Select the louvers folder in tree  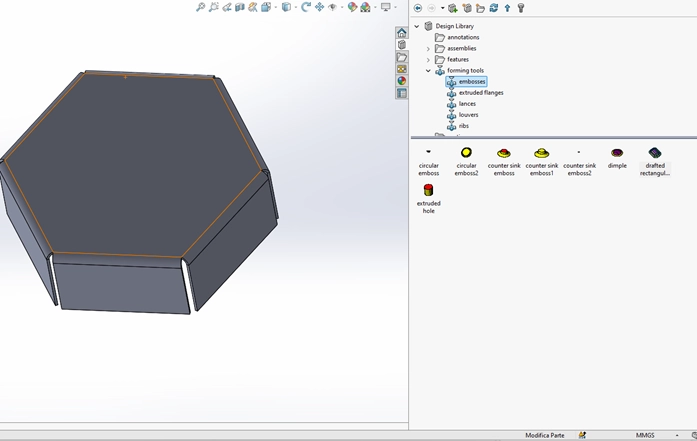pyautogui.click(x=468, y=115)
